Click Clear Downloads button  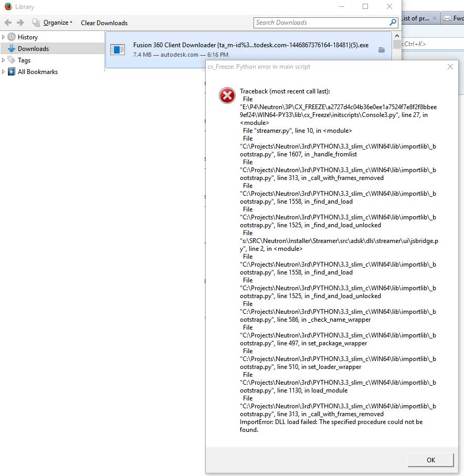click(x=104, y=23)
